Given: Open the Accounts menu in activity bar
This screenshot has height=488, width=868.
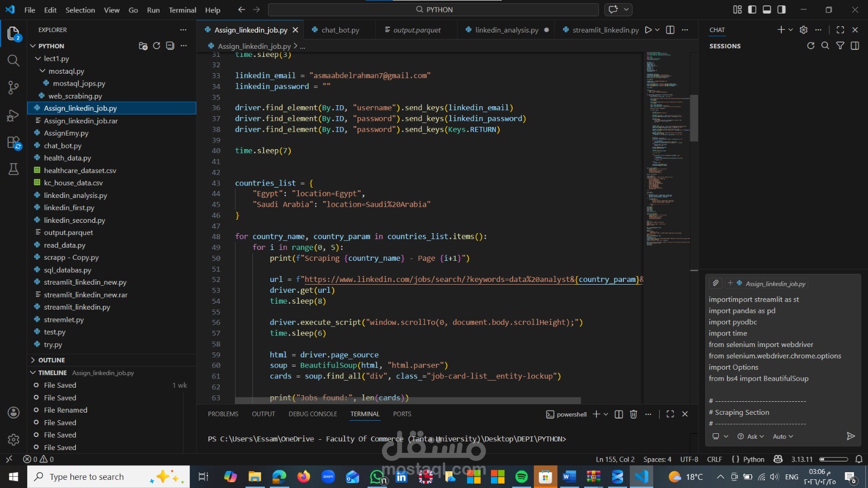Looking at the screenshot, I should pos(14,413).
